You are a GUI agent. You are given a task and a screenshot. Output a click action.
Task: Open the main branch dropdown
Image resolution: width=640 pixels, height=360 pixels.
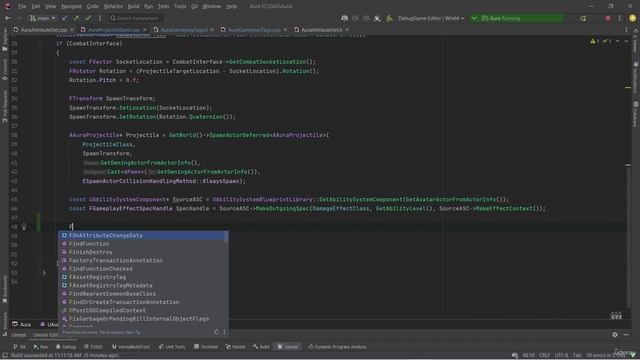[x=42, y=18]
